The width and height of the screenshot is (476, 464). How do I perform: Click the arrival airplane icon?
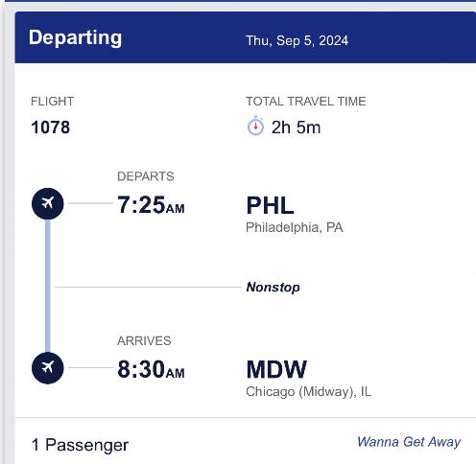48,368
